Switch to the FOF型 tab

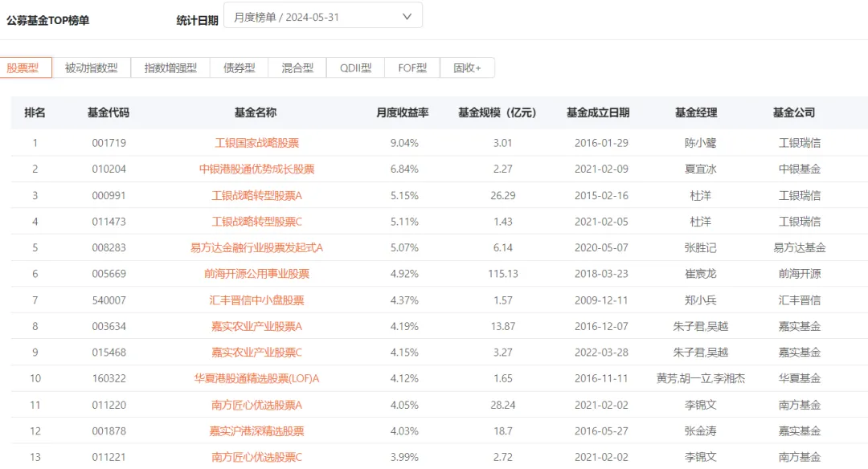(x=412, y=67)
